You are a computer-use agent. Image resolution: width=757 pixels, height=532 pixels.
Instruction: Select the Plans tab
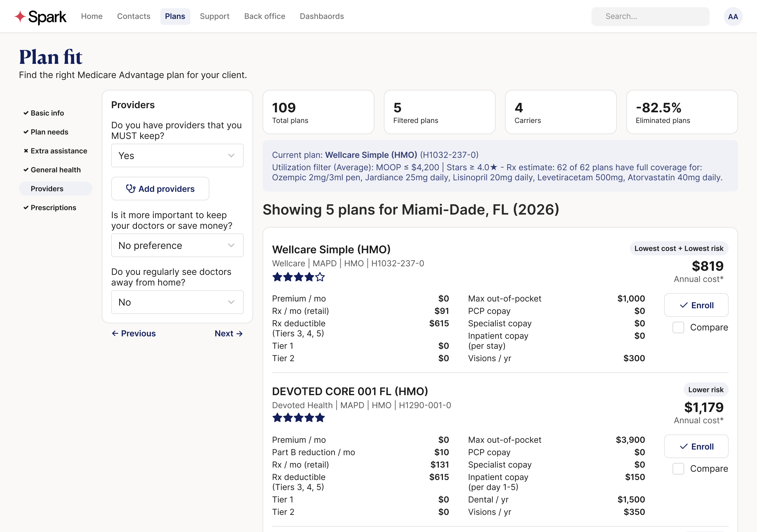click(x=175, y=17)
